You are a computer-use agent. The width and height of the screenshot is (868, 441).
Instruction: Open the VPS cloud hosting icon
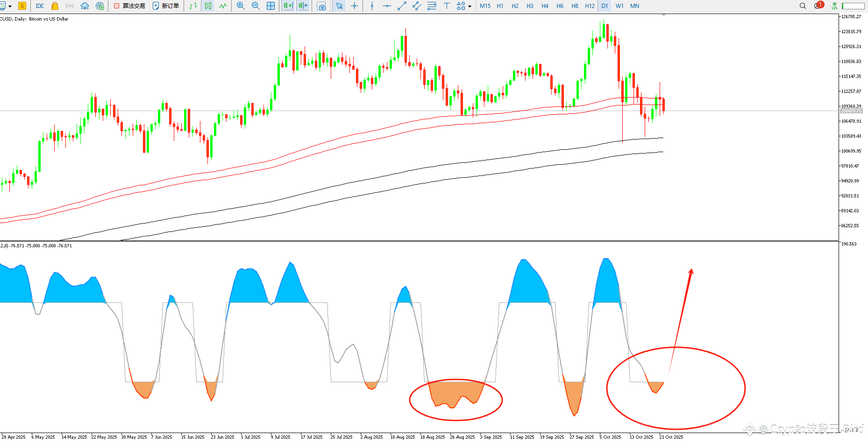85,6
